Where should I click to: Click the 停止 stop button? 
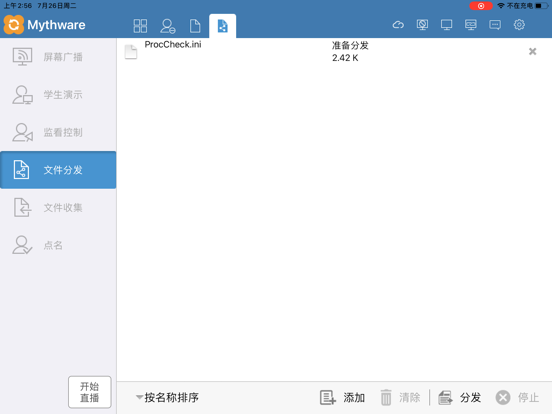pyautogui.click(x=517, y=397)
